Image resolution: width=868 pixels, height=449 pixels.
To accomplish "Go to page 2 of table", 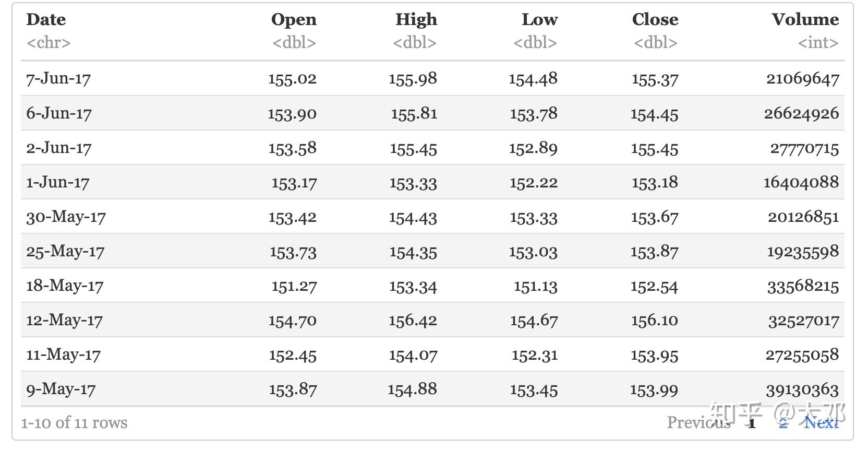I will [x=783, y=423].
